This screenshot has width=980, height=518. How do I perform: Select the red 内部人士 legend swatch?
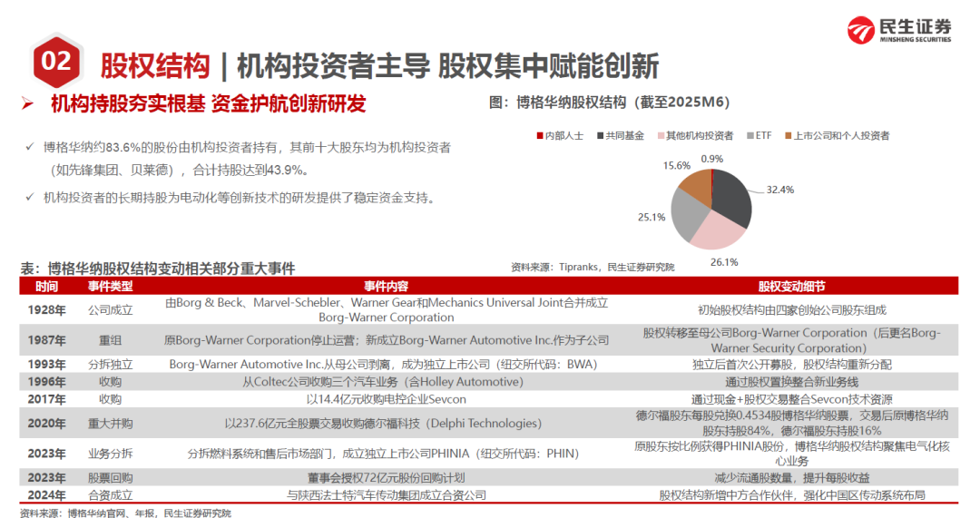point(539,135)
